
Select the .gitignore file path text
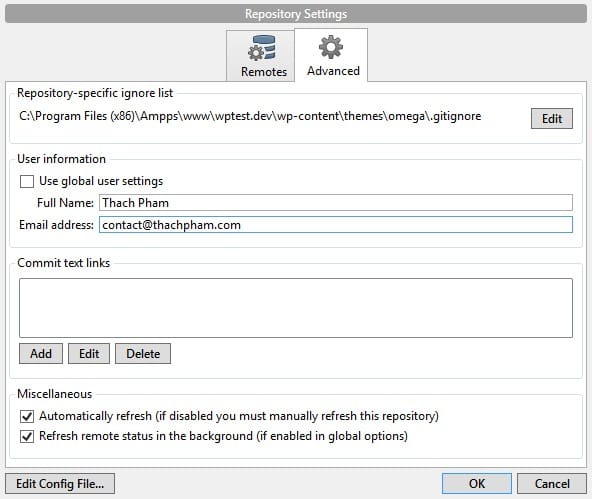[250, 116]
